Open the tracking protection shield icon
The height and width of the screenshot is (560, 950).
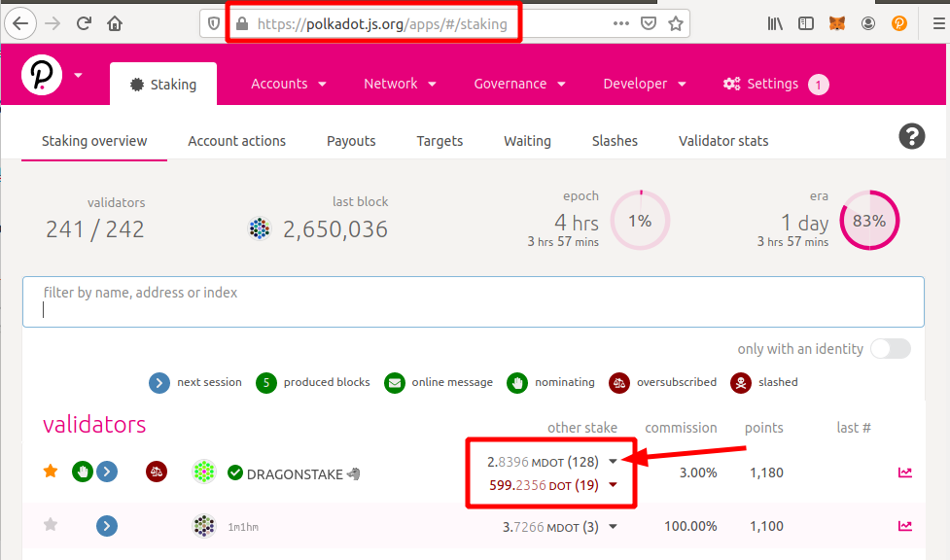213,23
